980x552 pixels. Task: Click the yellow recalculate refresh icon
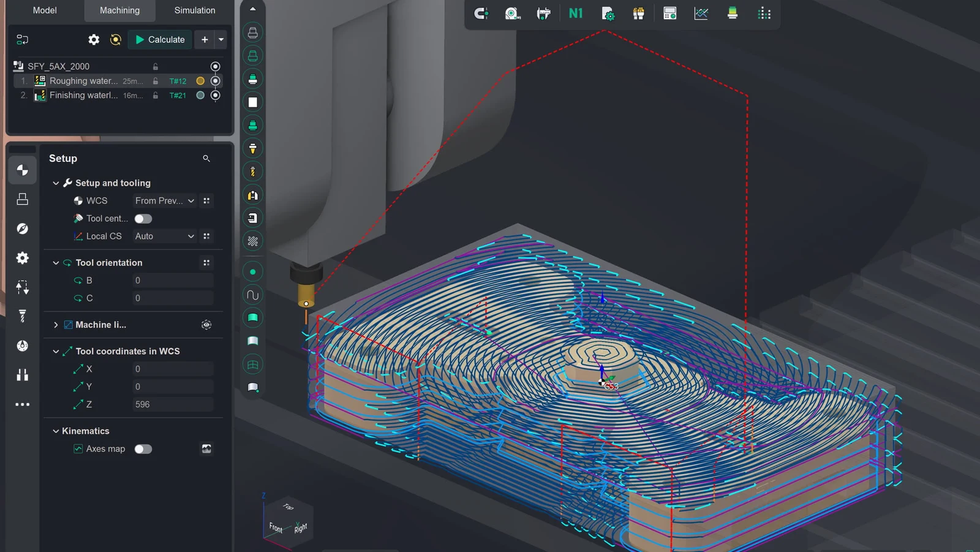115,39
